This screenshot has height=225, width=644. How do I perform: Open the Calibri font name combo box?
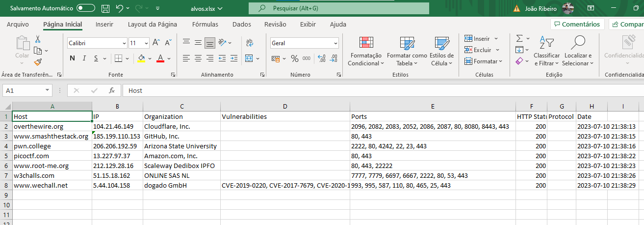point(97,43)
